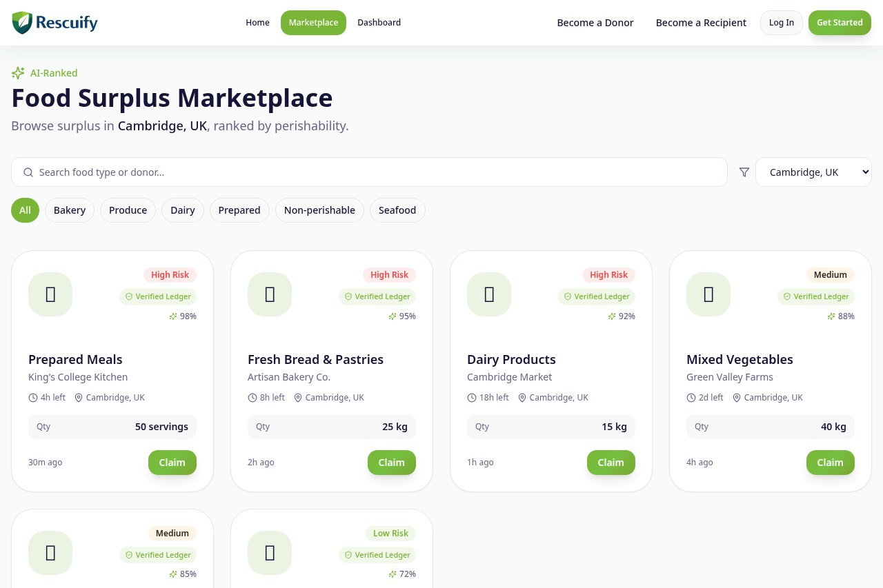
Task: Click the Fresh Bread & Pastries icon tile
Action: pyautogui.click(x=270, y=294)
